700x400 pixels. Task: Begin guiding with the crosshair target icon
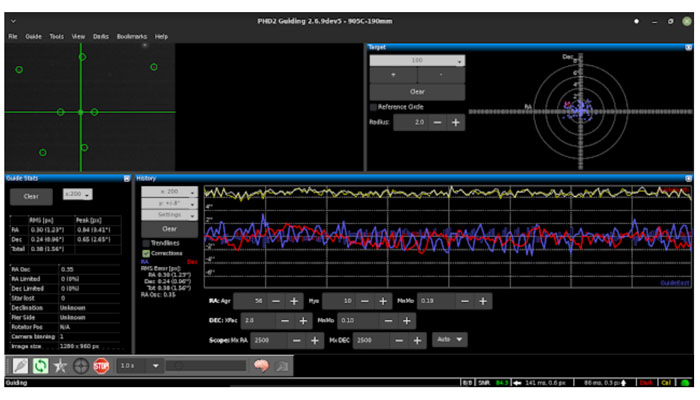coord(81,366)
